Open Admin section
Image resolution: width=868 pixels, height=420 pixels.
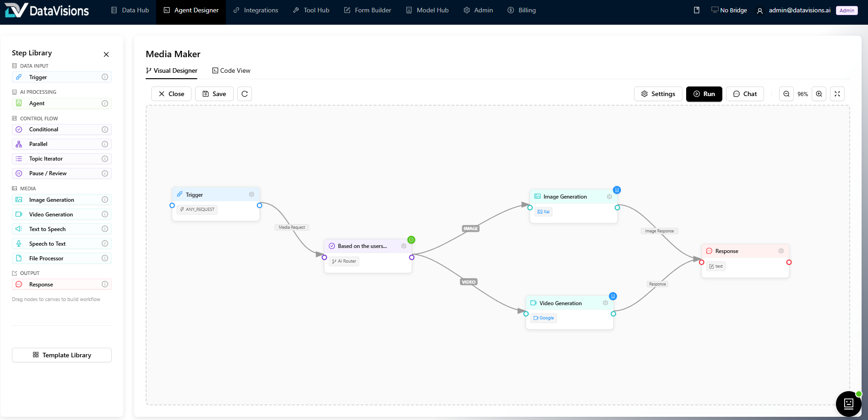click(x=478, y=10)
